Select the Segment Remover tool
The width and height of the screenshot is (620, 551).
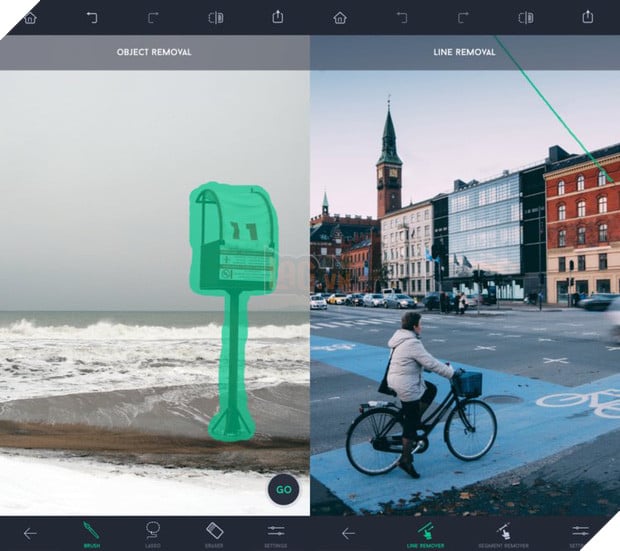(503, 534)
